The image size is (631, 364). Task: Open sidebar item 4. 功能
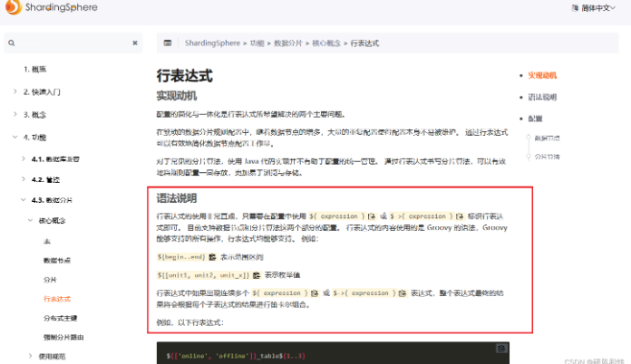point(34,138)
